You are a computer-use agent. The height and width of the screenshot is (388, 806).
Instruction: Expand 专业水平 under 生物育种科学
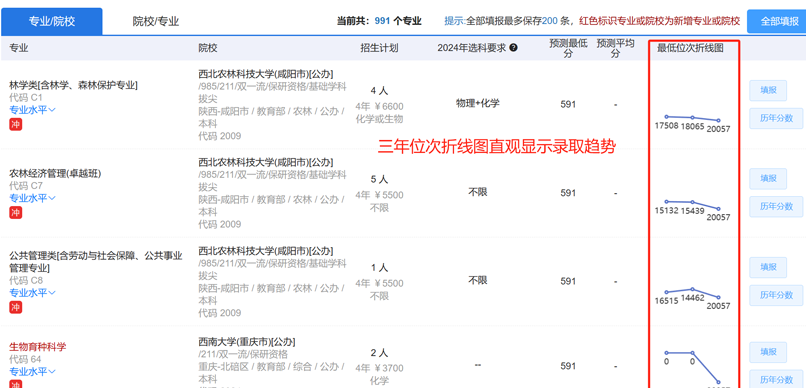[32, 371]
